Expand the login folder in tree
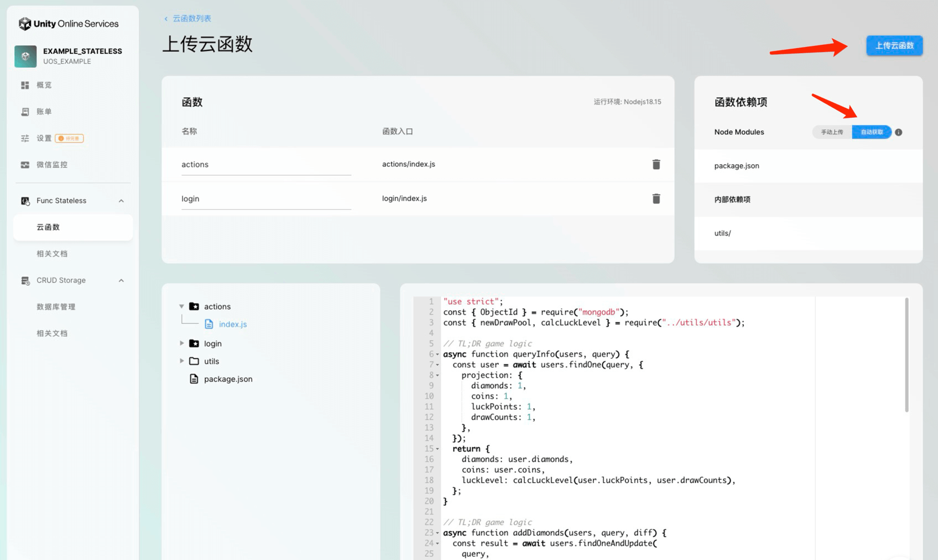The image size is (938, 560). (x=181, y=343)
